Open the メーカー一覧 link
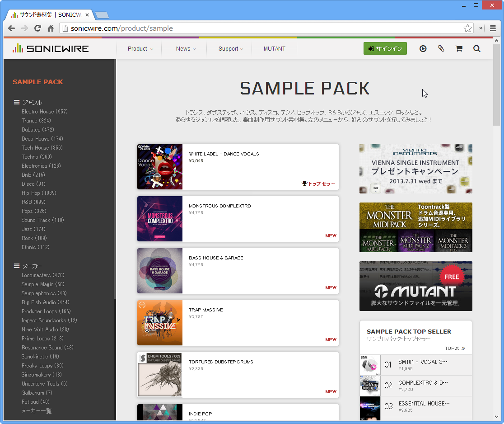This screenshot has width=504, height=424. tap(37, 411)
